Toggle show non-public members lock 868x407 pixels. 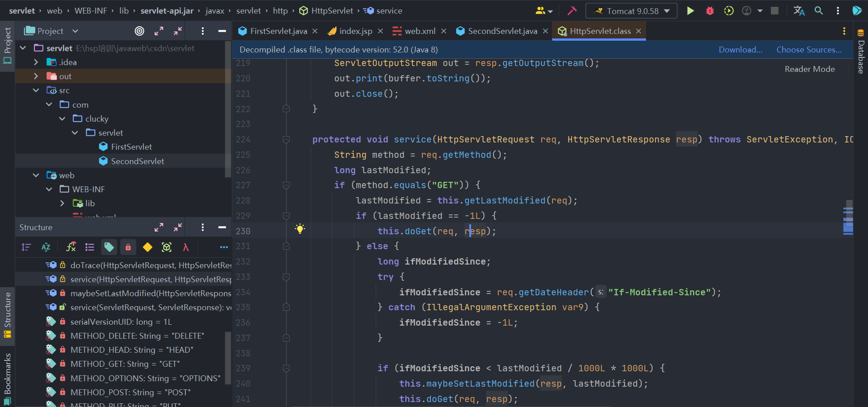[128, 247]
